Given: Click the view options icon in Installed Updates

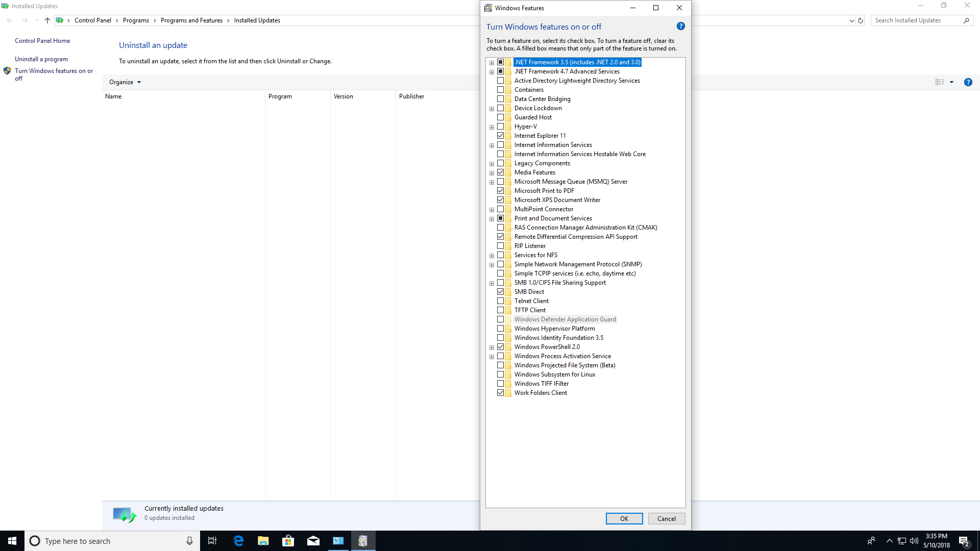Looking at the screenshot, I should click(940, 82).
